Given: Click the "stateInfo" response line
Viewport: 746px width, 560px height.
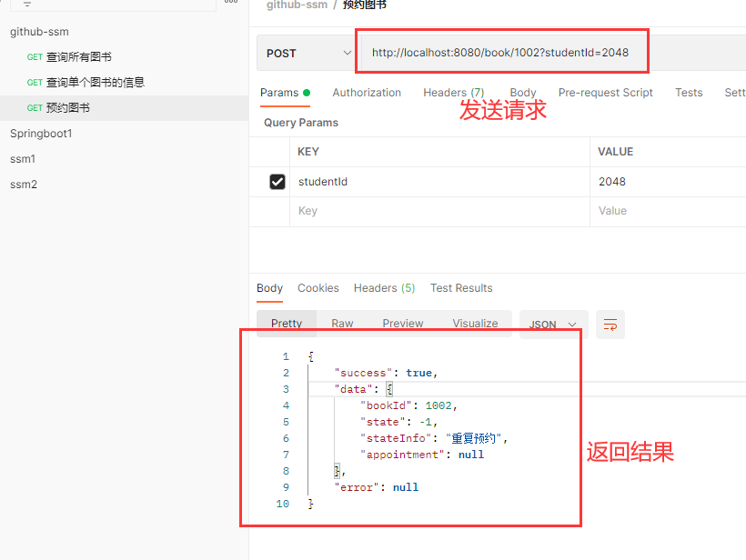Looking at the screenshot, I should (x=434, y=438).
